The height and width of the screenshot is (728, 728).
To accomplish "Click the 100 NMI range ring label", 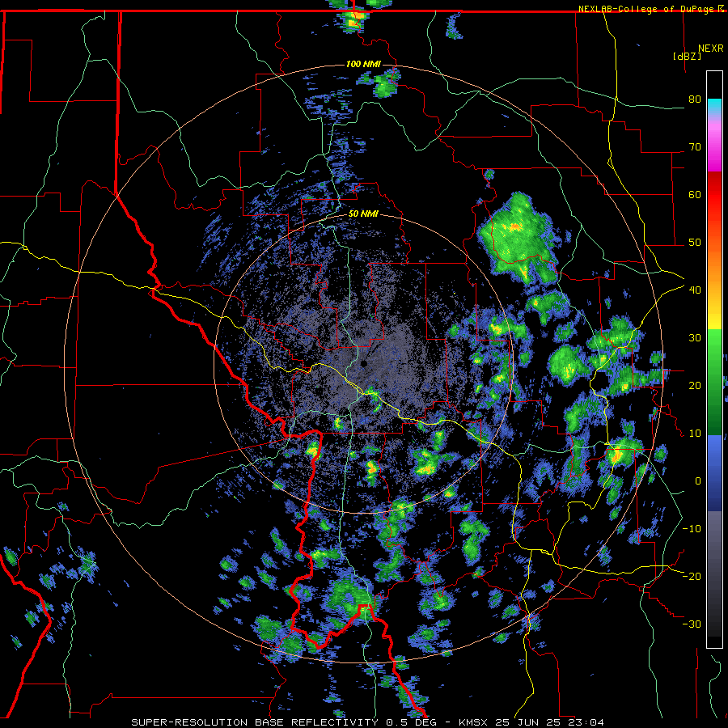I will tap(363, 64).
